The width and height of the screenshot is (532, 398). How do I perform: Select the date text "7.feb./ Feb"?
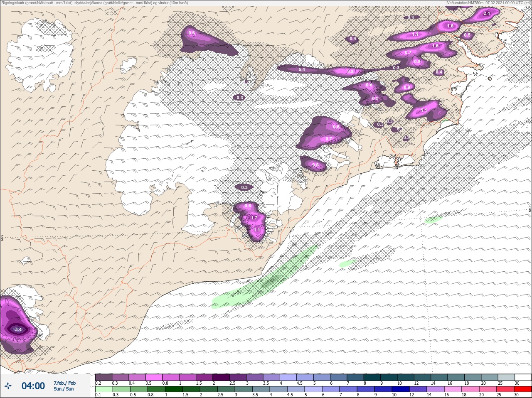(x=64, y=383)
